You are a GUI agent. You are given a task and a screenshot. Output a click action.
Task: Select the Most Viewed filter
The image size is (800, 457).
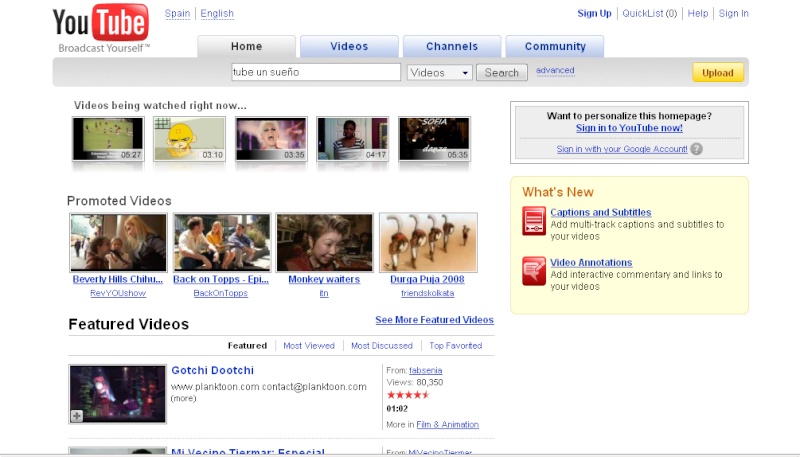[x=309, y=346]
